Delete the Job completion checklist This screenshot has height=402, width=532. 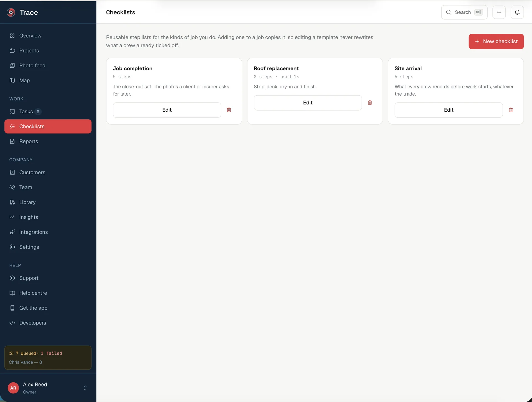pos(229,110)
